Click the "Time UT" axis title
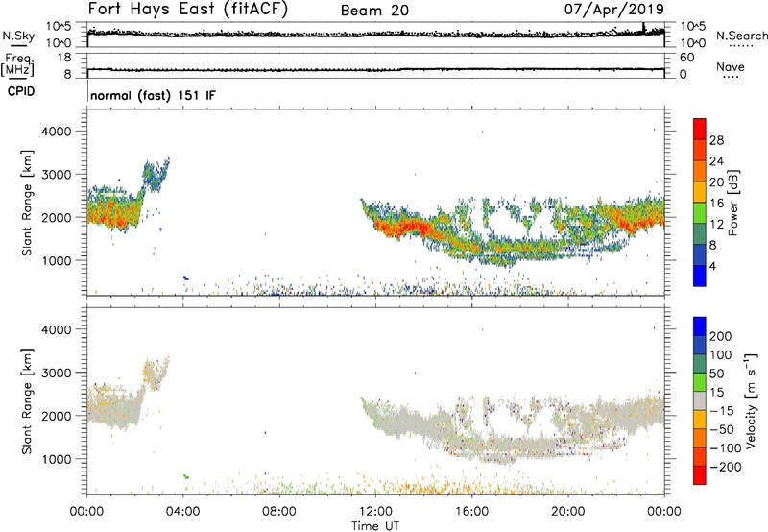This screenshot has width=768, height=532. pos(375,526)
